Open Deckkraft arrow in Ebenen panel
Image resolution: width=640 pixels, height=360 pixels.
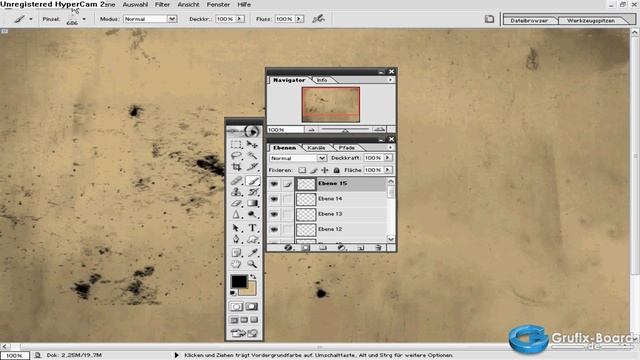[388, 158]
